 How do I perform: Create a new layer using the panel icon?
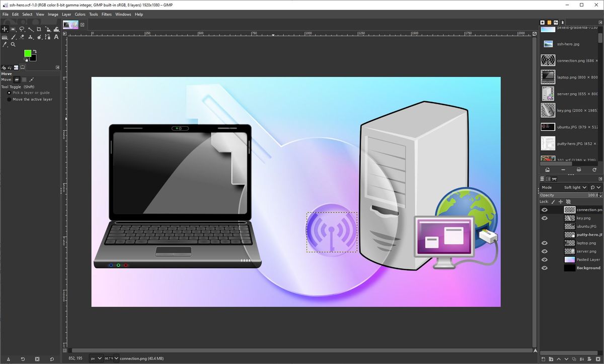(x=543, y=359)
